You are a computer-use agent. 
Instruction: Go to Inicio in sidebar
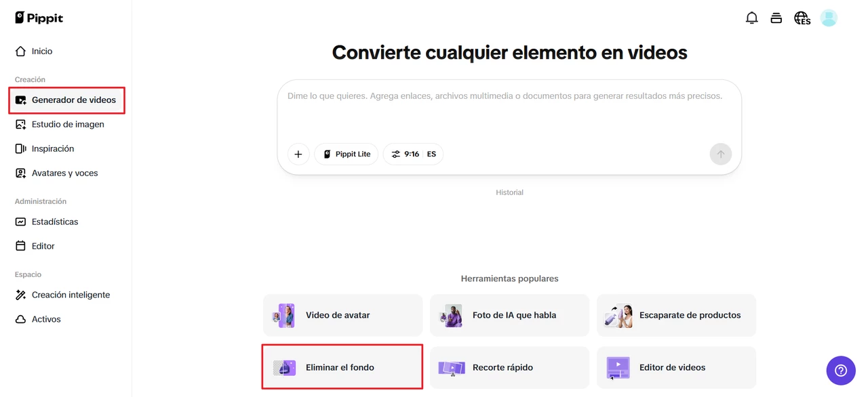[x=41, y=51]
